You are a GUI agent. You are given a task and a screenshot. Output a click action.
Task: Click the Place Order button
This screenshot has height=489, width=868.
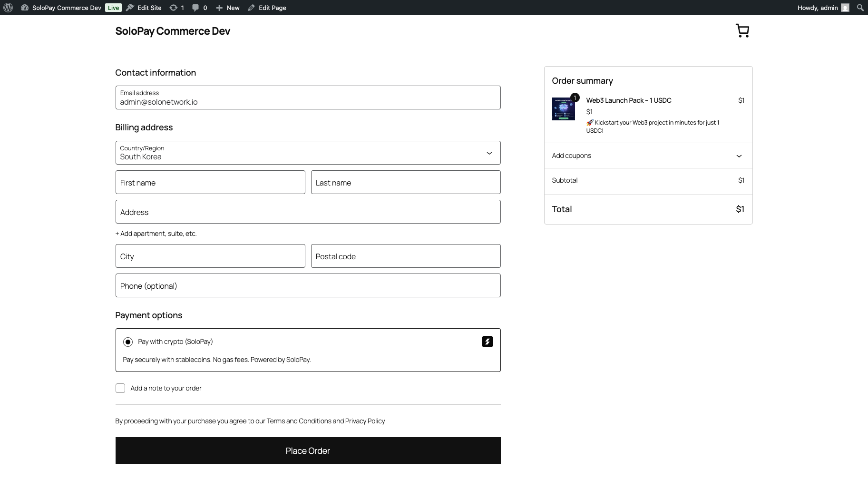(308, 450)
